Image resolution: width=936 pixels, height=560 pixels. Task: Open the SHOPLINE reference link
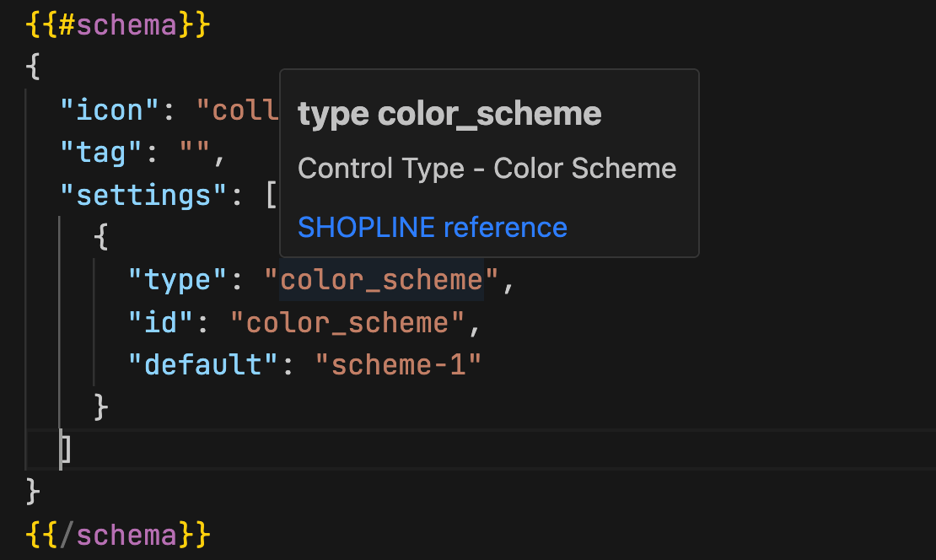[432, 227]
